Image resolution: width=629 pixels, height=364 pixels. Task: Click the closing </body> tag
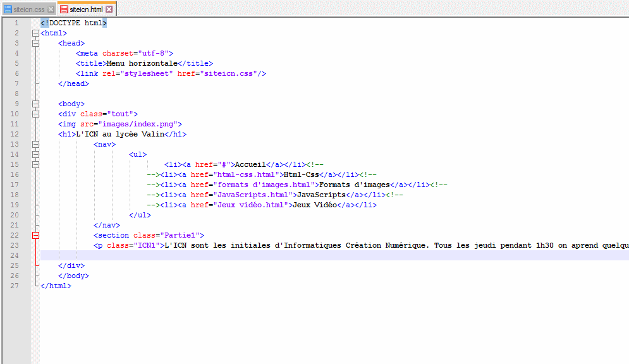(x=74, y=276)
